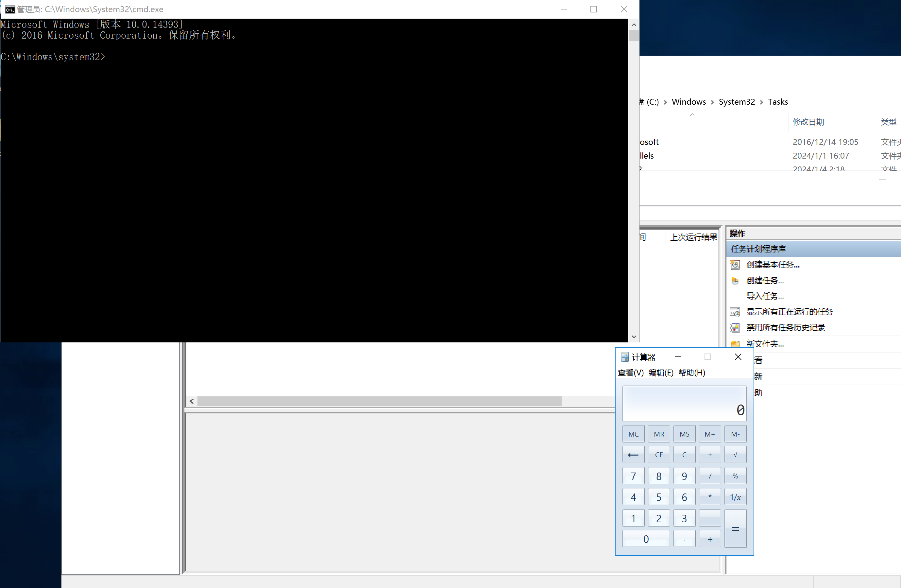
Task: Open the calculator 查看(V) menu
Action: (x=630, y=372)
